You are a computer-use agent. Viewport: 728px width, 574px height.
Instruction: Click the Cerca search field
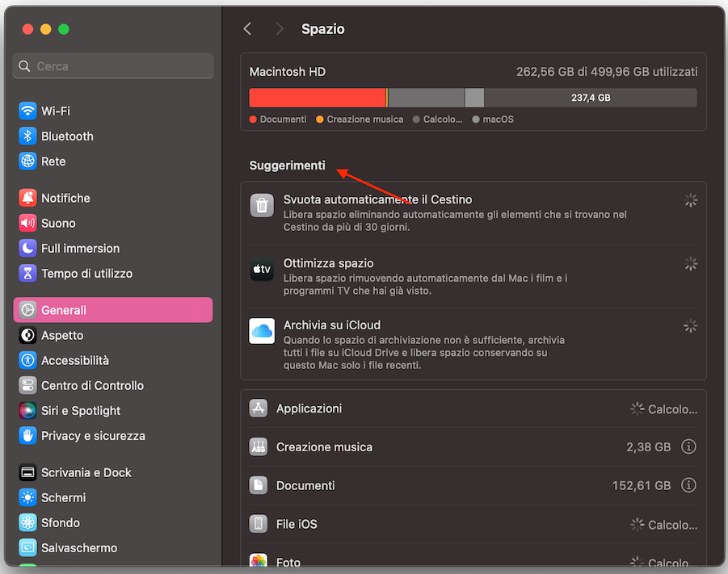click(112, 65)
